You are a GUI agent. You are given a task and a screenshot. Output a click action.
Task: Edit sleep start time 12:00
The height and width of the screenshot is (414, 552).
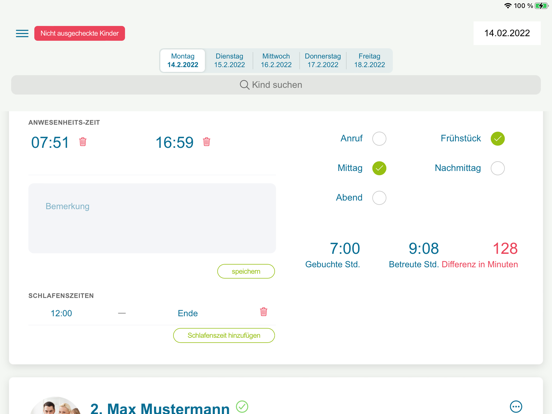click(x=61, y=313)
